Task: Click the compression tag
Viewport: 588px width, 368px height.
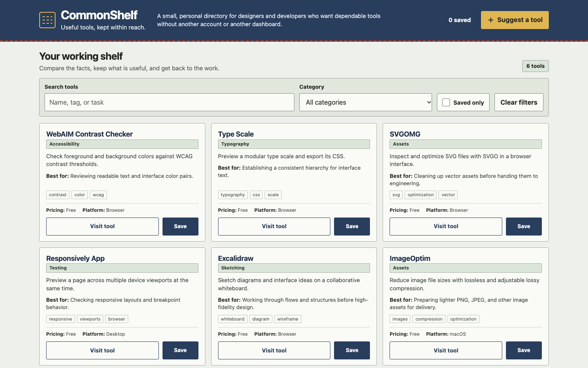Action: [x=429, y=319]
